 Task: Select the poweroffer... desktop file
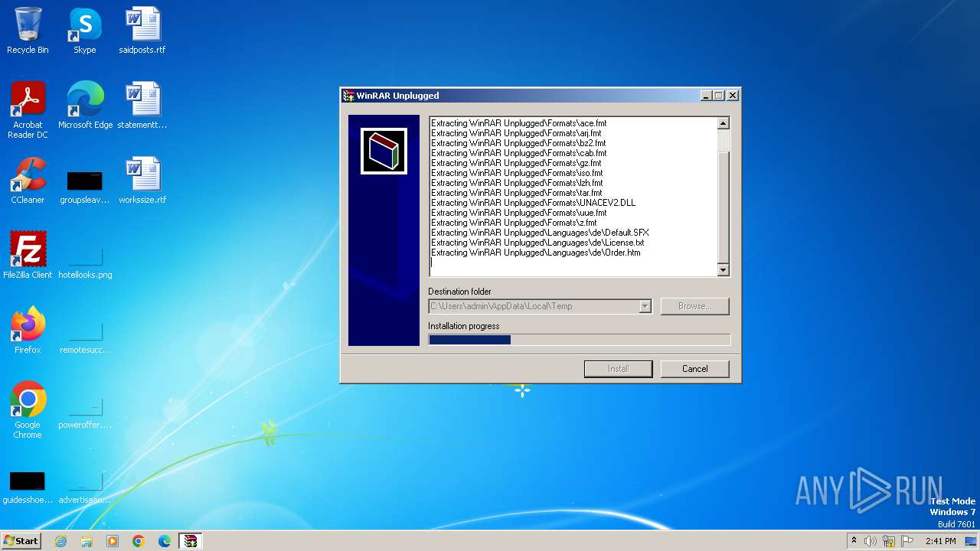85,412
